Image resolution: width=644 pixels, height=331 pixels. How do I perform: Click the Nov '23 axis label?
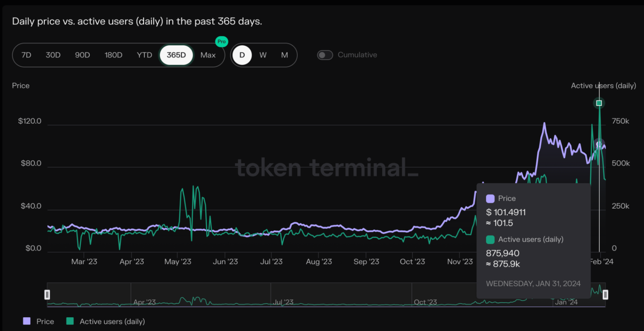point(460,262)
